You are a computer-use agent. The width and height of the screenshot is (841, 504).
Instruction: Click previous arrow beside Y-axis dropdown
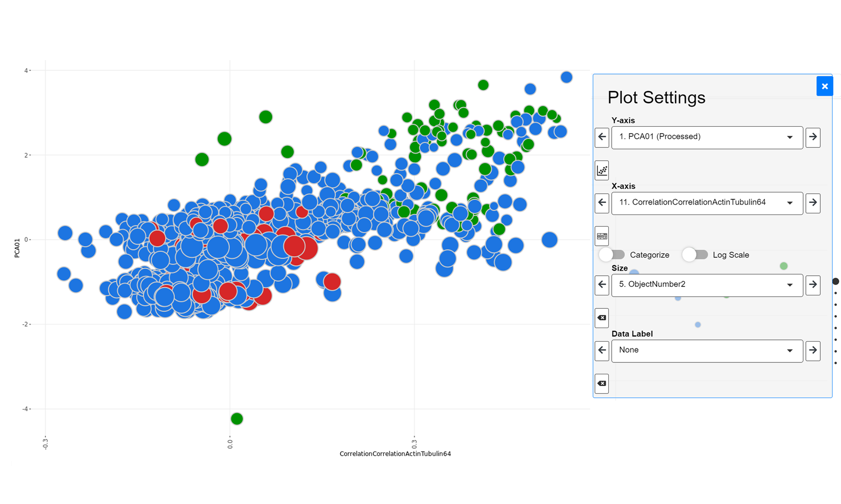pyautogui.click(x=602, y=137)
